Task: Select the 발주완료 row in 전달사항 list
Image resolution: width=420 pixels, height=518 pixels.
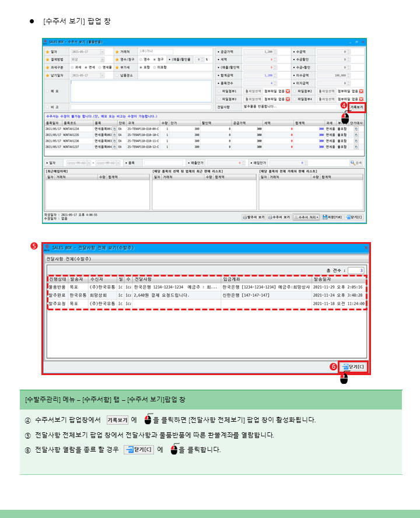Action: (207, 295)
